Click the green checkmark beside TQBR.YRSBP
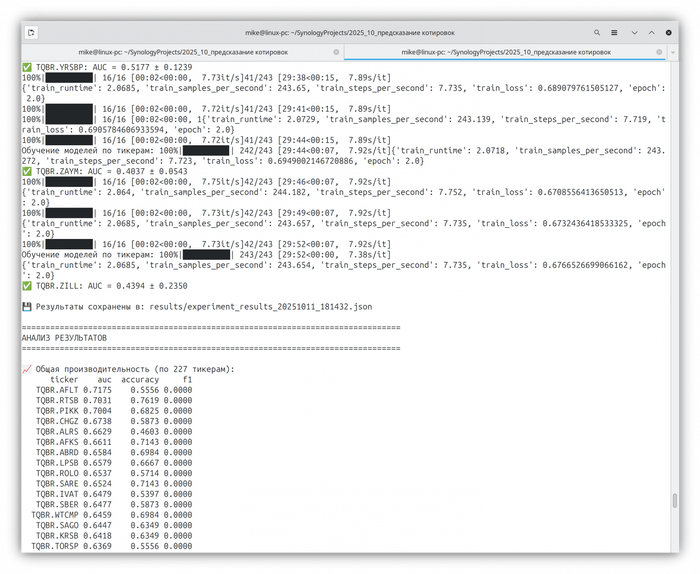 [27, 67]
